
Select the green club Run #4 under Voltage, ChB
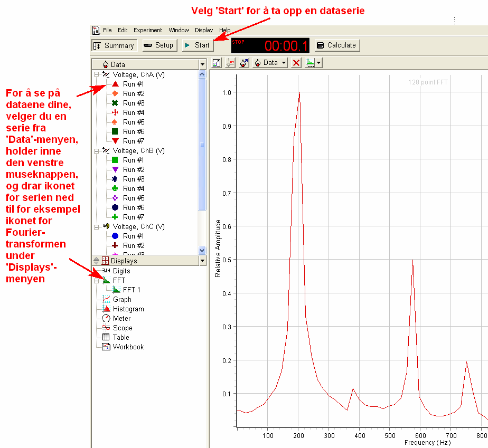coord(128,189)
